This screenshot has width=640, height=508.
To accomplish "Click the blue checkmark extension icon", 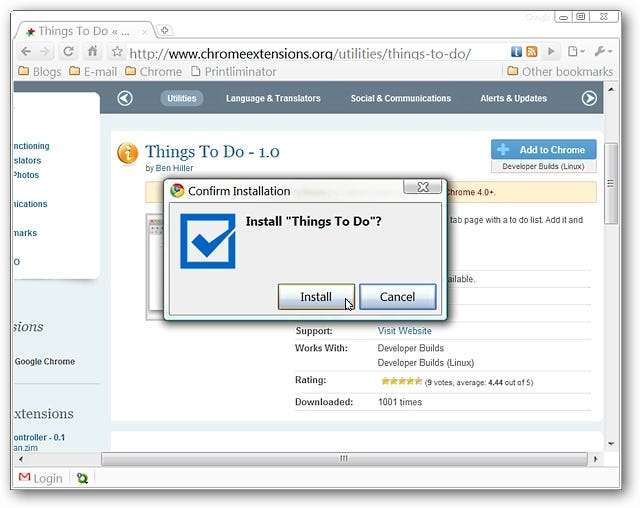I will click(208, 241).
